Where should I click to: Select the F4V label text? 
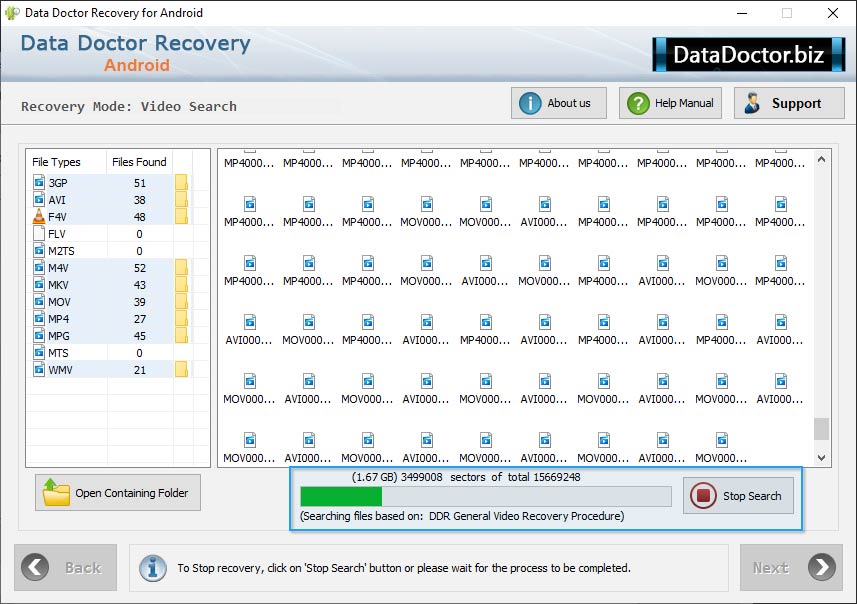57,217
